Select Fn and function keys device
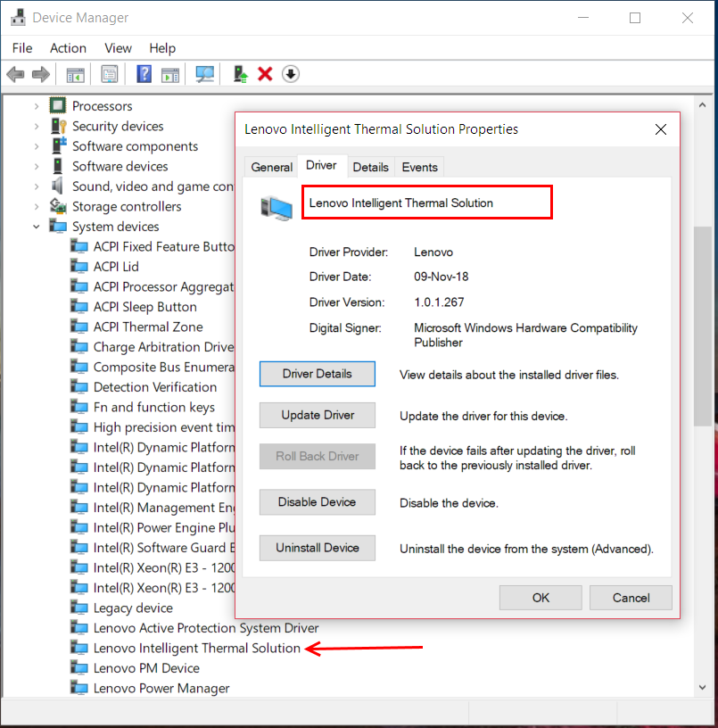Image resolution: width=718 pixels, height=728 pixels. (x=154, y=407)
